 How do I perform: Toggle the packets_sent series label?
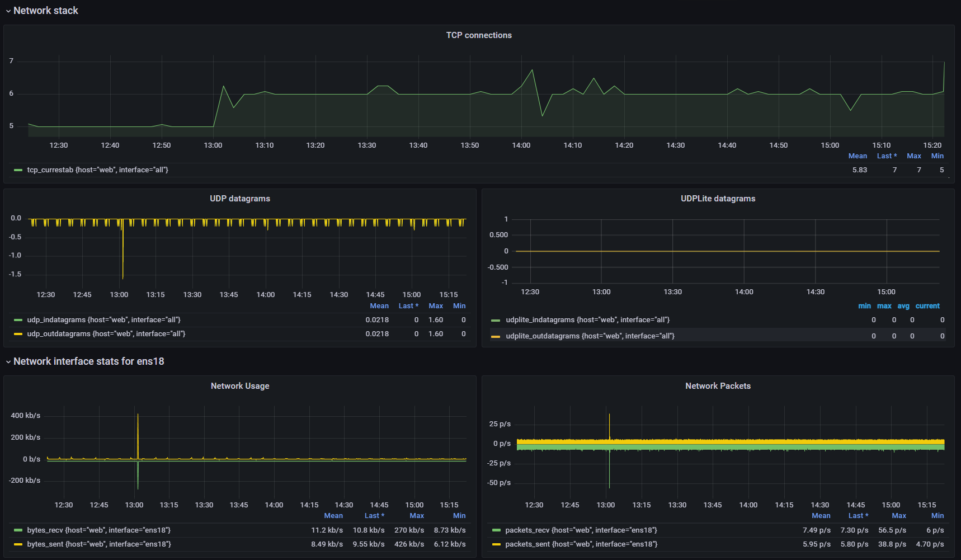tap(581, 544)
